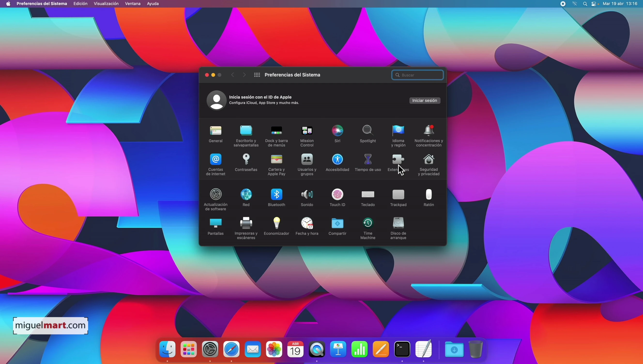Open Spotlight preferences pane
The image size is (643, 364).
[x=368, y=134]
